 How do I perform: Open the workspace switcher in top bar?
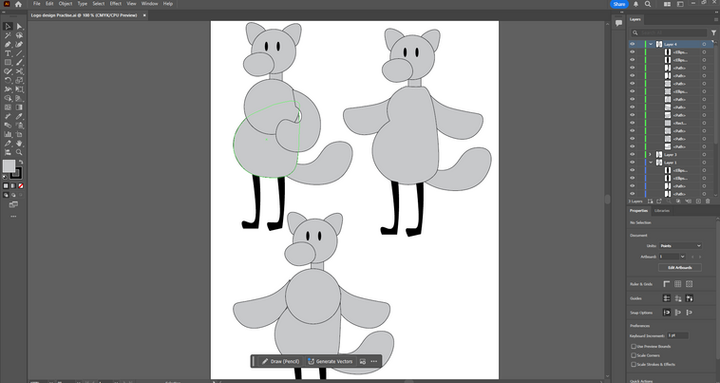pos(680,4)
